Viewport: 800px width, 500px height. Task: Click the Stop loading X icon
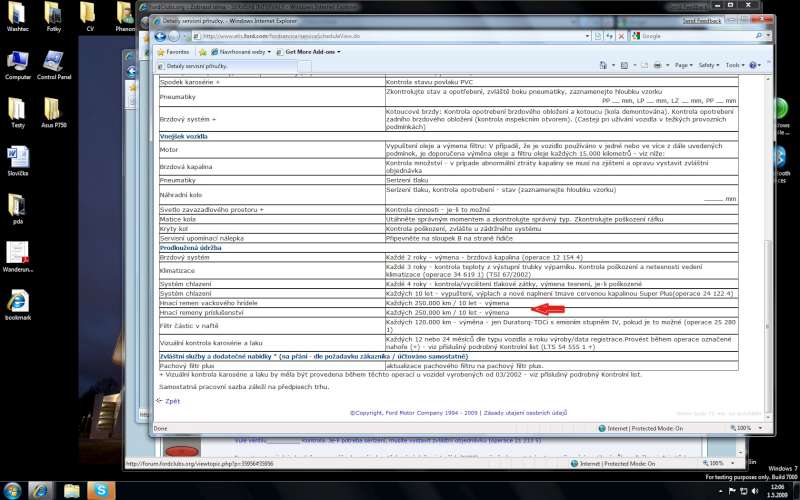pos(621,36)
